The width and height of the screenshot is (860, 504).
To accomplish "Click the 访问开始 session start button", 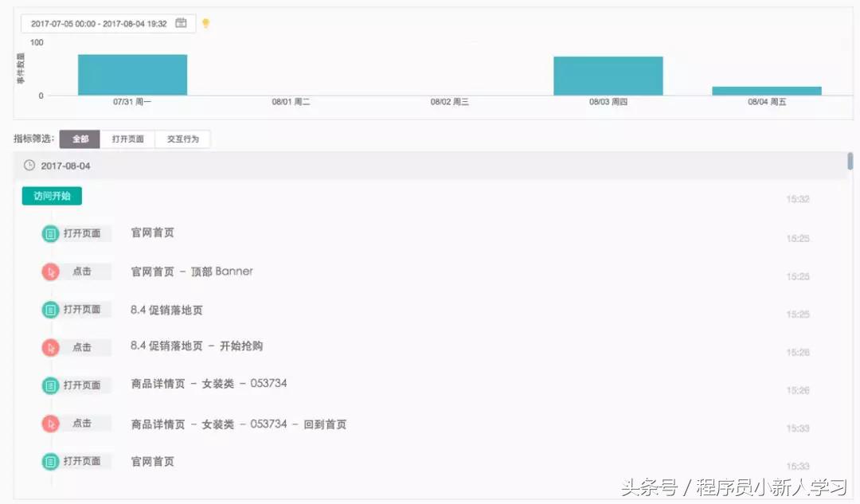I will tap(50, 194).
